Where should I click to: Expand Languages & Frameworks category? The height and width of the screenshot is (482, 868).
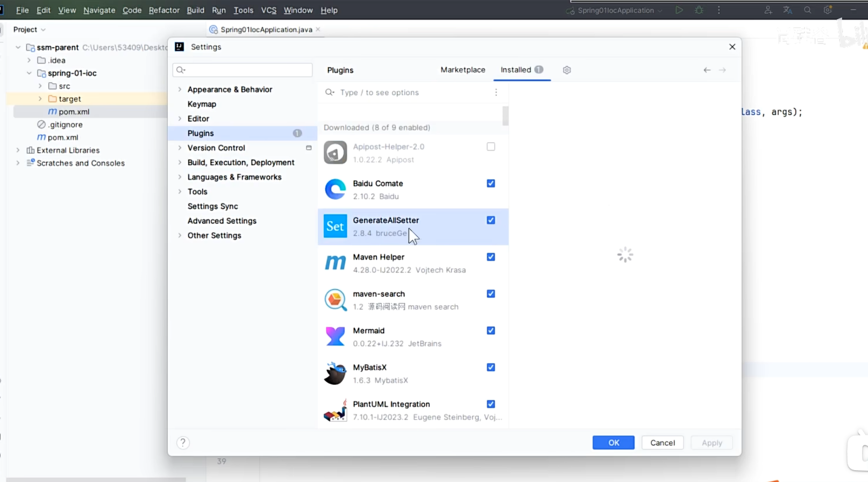180,177
